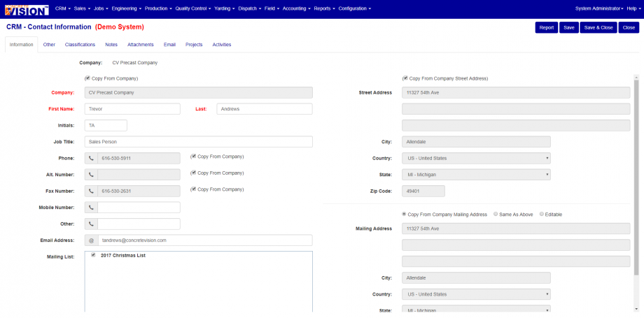Click the scrollbar up arrow

click(x=636, y=77)
